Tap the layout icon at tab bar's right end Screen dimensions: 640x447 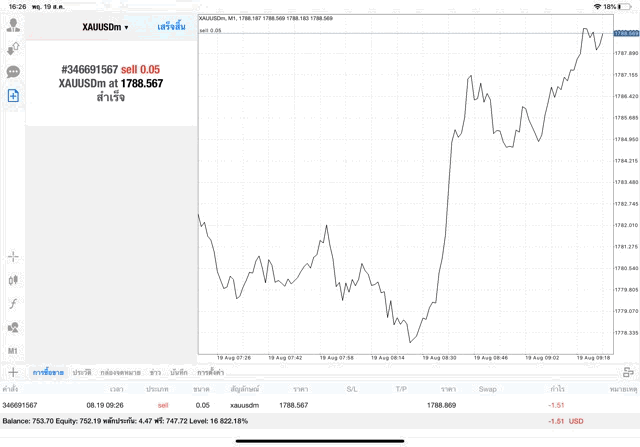pyautogui.click(x=629, y=372)
